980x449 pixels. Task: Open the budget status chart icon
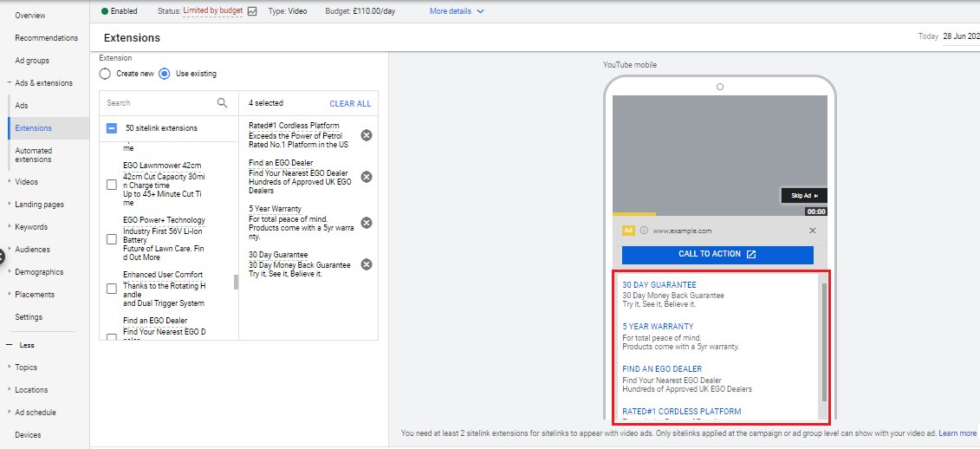(252, 11)
